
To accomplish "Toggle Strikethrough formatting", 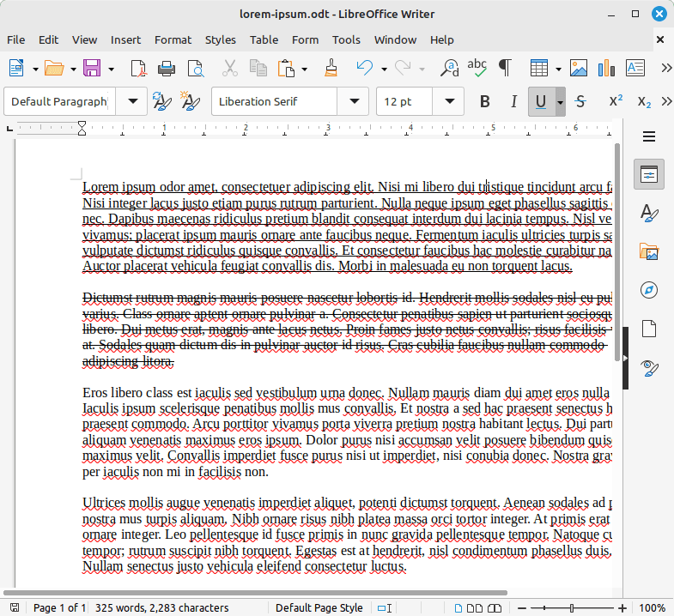I will pos(580,101).
